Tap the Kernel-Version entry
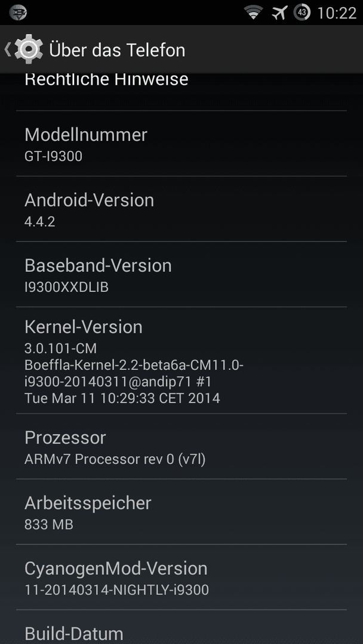The height and width of the screenshot is (644, 363). [181, 360]
